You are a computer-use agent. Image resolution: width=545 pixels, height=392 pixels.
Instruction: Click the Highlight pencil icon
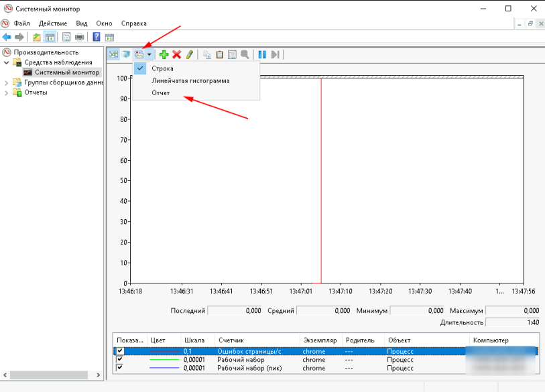point(190,54)
